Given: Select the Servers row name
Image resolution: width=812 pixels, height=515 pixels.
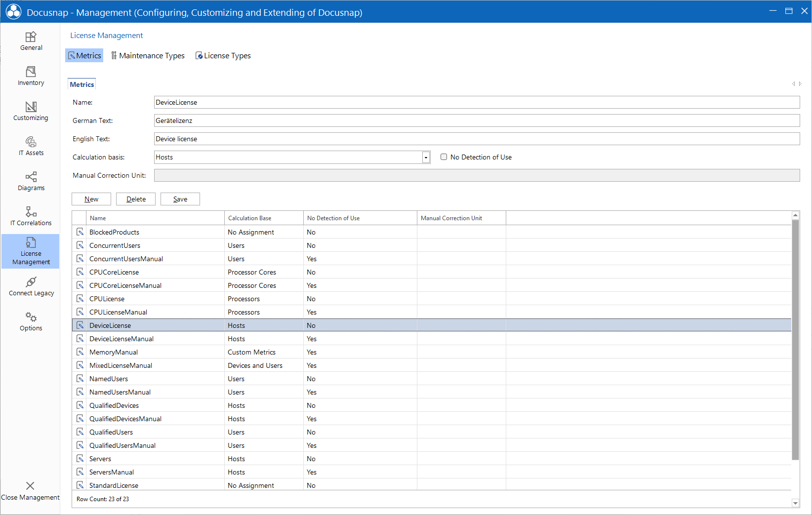Looking at the screenshot, I should pos(100,459).
